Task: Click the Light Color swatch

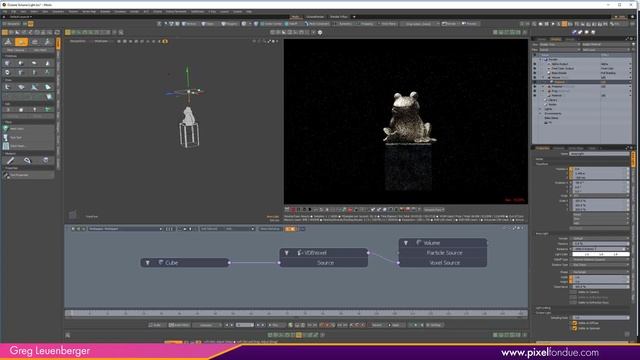Action: coord(601,254)
